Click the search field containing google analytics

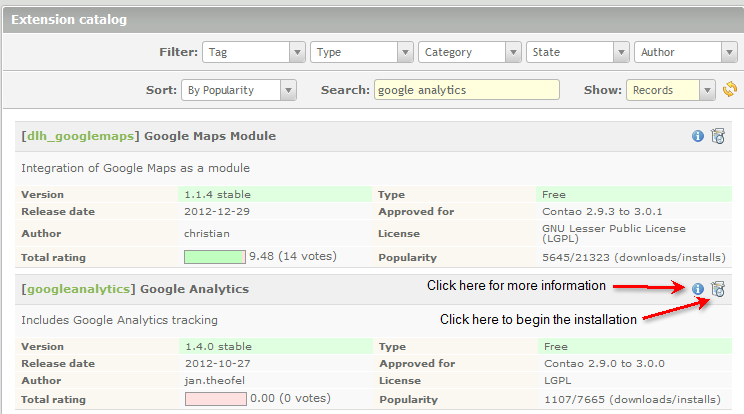466,90
